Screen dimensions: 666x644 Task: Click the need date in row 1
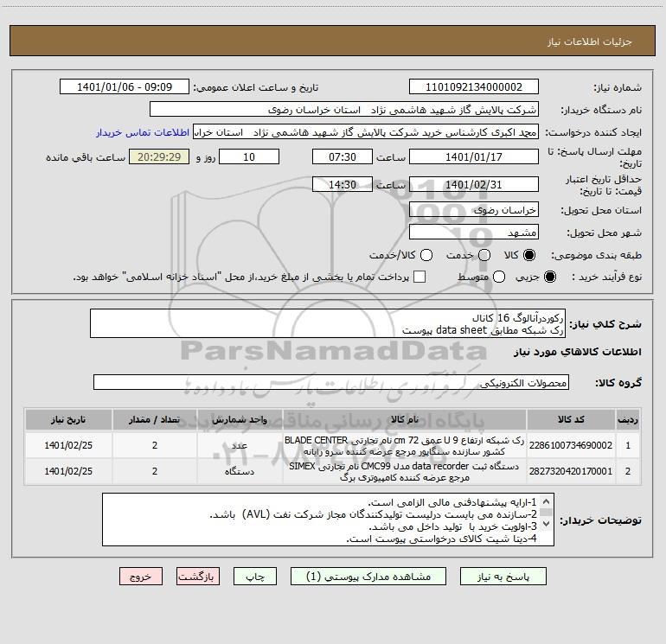coord(68,445)
